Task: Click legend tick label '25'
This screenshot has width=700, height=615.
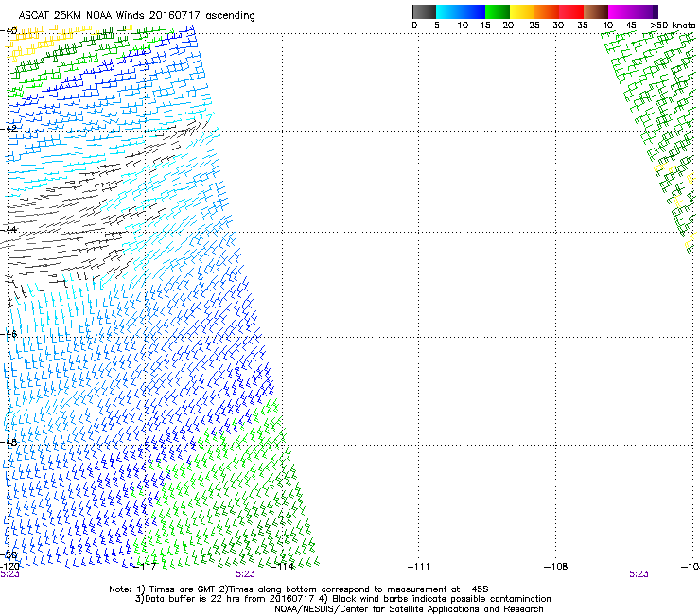Action: (x=534, y=26)
